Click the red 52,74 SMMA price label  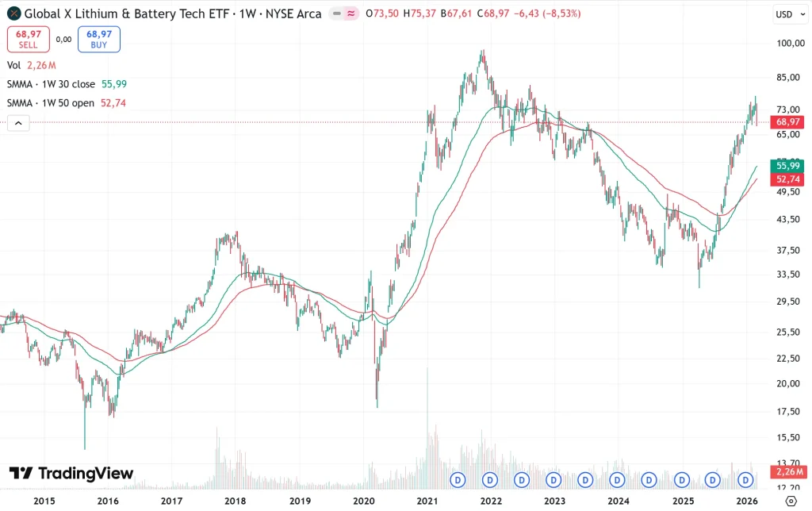tap(787, 179)
